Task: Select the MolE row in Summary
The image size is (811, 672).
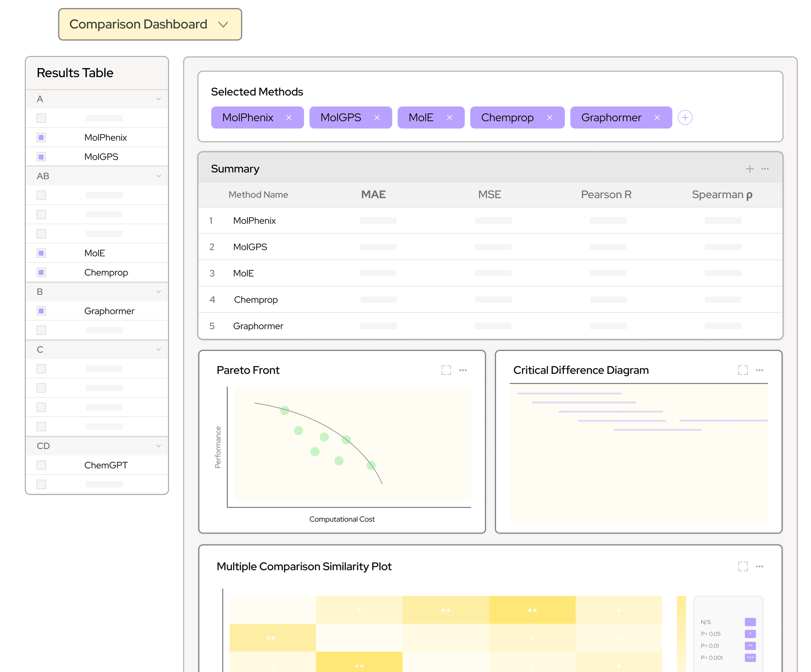Action: 490,273
